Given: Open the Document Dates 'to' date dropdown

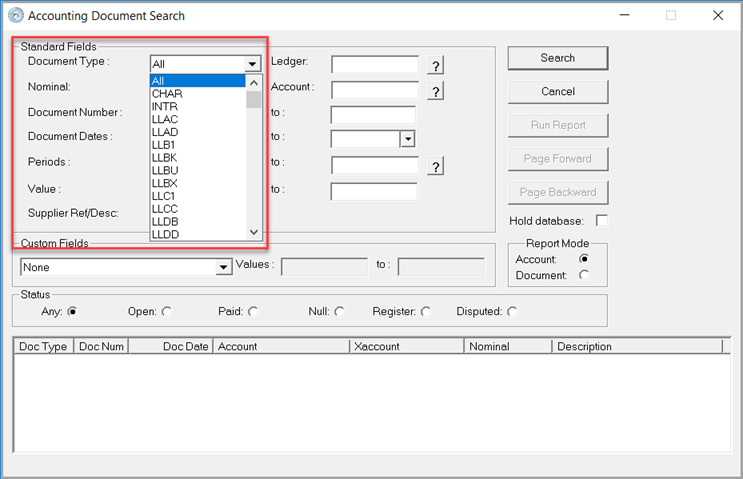Looking at the screenshot, I should tap(407, 139).
